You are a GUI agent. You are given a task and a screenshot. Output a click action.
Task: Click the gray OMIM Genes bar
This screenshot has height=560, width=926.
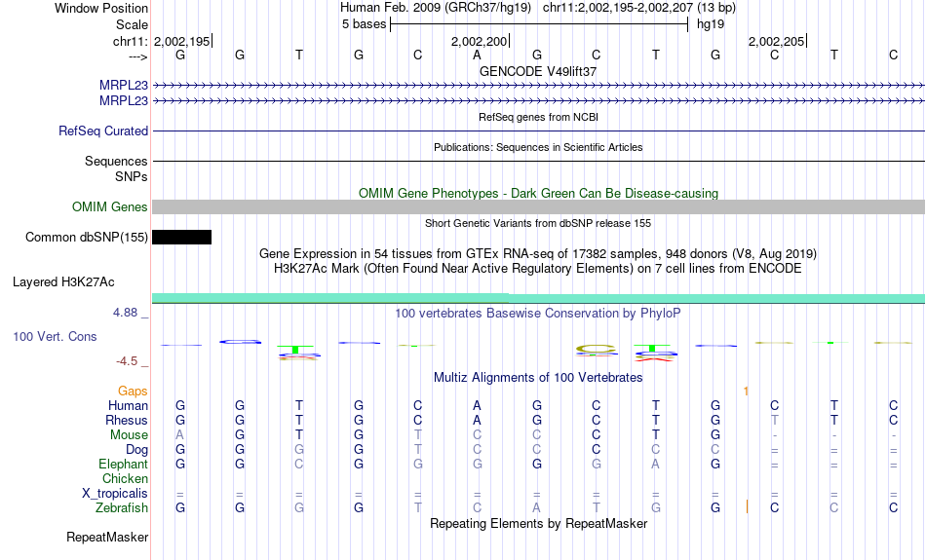(x=539, y=206)
